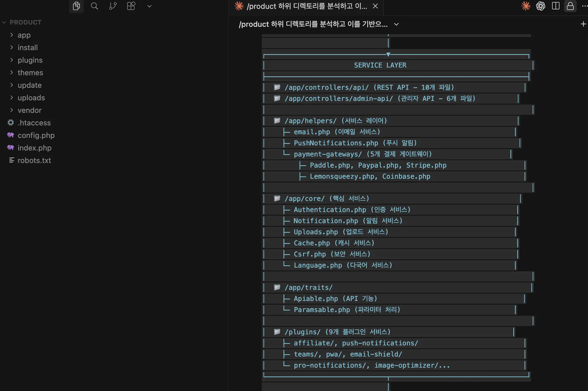Open robots.txt file
Screen dimensions: 588x391
pos(34,160)
